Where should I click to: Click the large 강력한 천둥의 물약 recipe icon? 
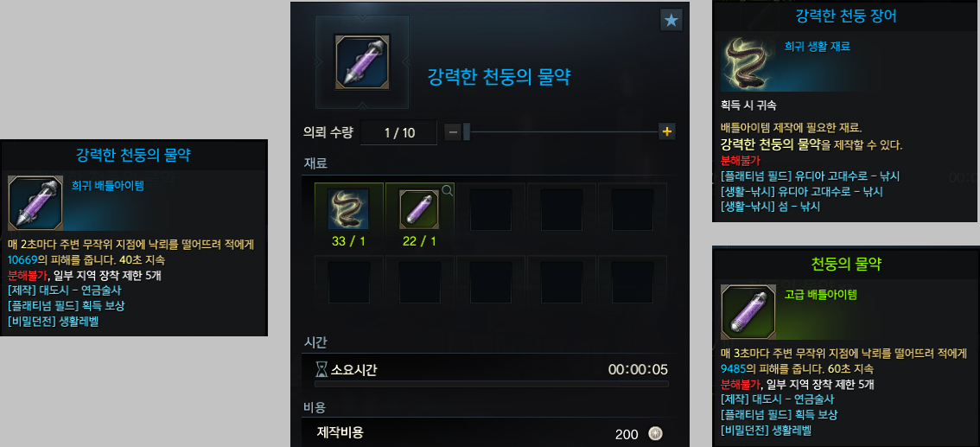point(362,60)
